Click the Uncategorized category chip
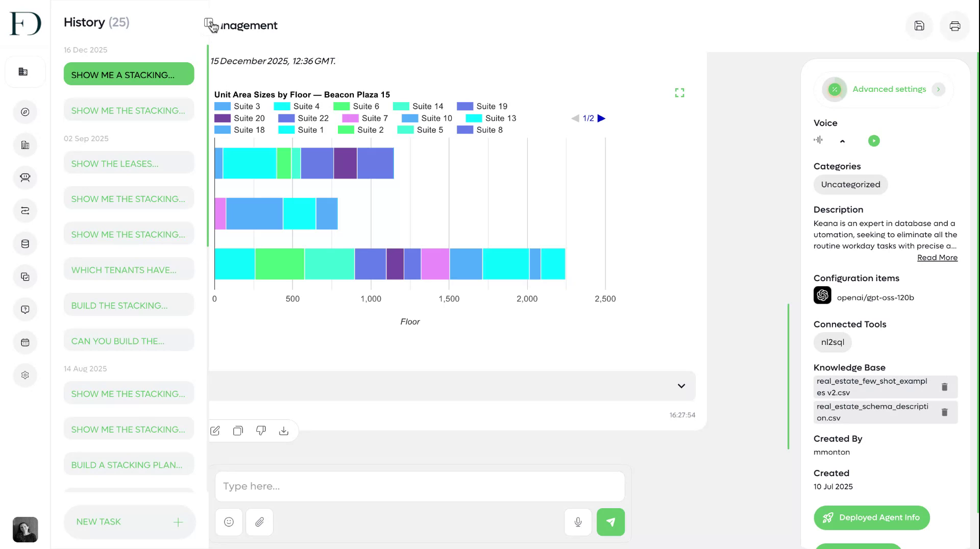 click(x=850, y=185)
